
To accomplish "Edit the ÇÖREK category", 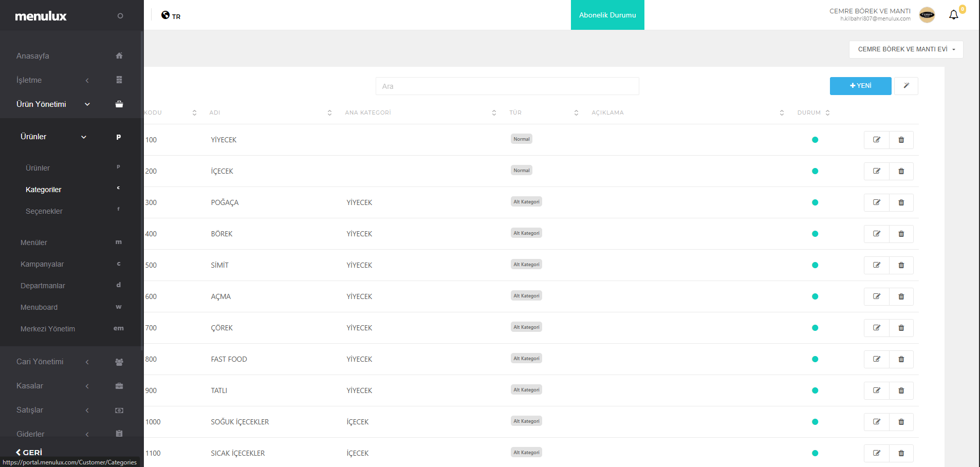I will tap(877, 328).
